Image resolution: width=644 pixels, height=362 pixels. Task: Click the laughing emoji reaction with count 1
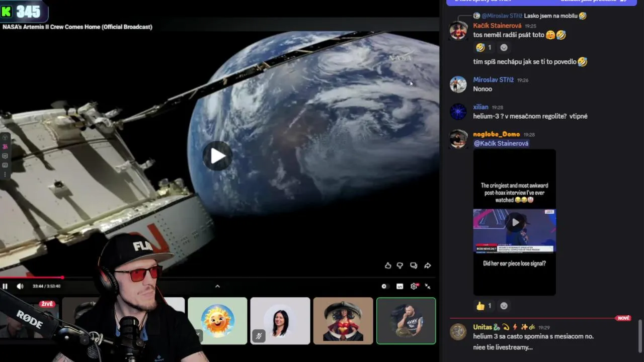484,47
